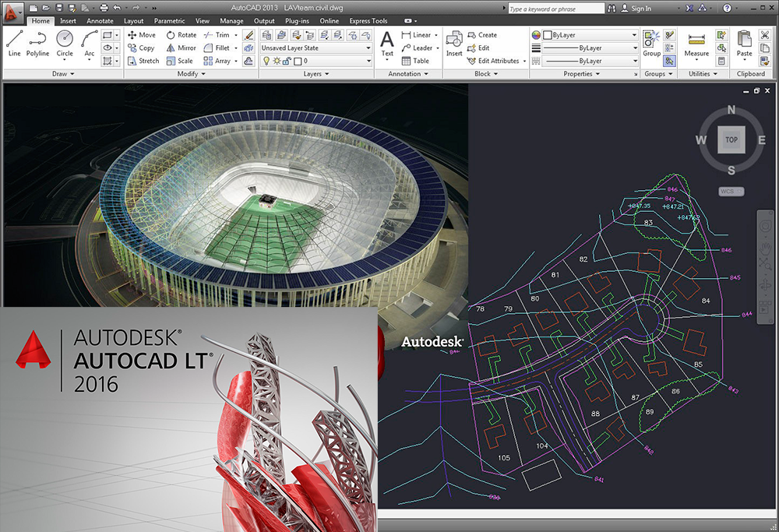Open the ByLayer lineweight dropdown
This screenshot has height=532, width=779.
[x=590, y=48]
